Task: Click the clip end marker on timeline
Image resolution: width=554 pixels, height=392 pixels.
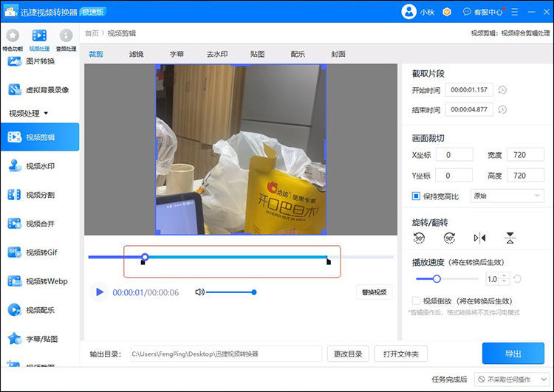Action: (x=329, y=261)
